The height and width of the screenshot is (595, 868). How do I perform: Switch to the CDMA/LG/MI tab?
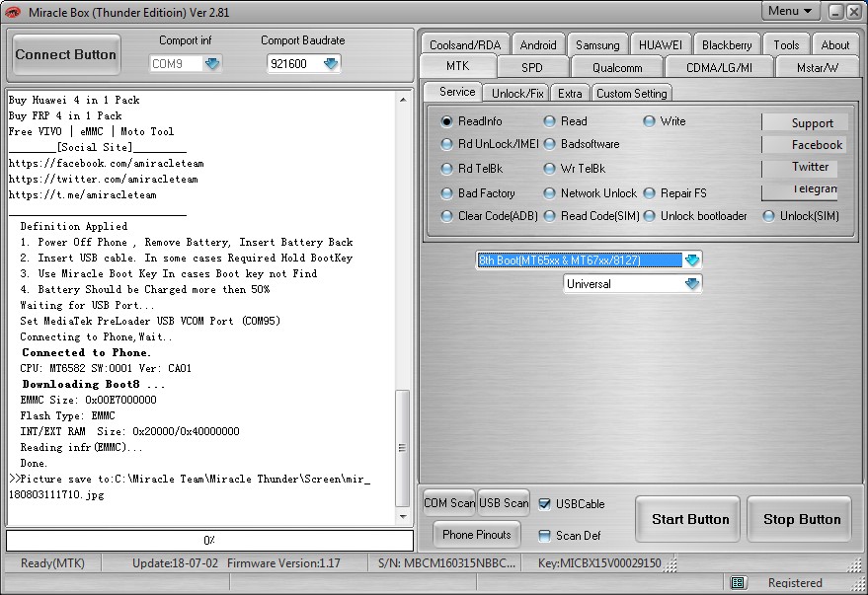tap(719, 67)
